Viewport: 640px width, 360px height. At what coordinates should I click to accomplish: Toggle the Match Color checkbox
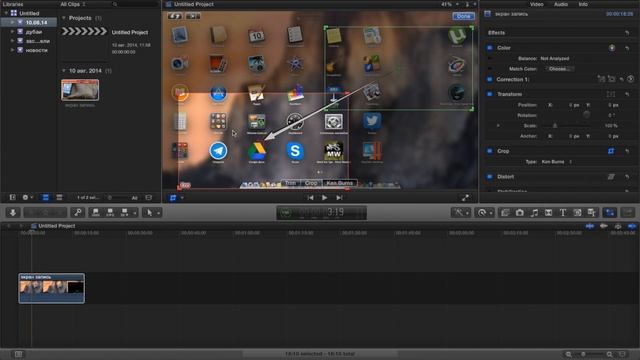tap(490, 69)
